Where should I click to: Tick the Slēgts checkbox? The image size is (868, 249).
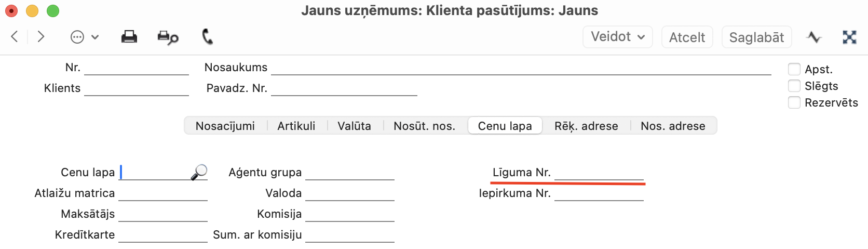click(x=794, y=86)
